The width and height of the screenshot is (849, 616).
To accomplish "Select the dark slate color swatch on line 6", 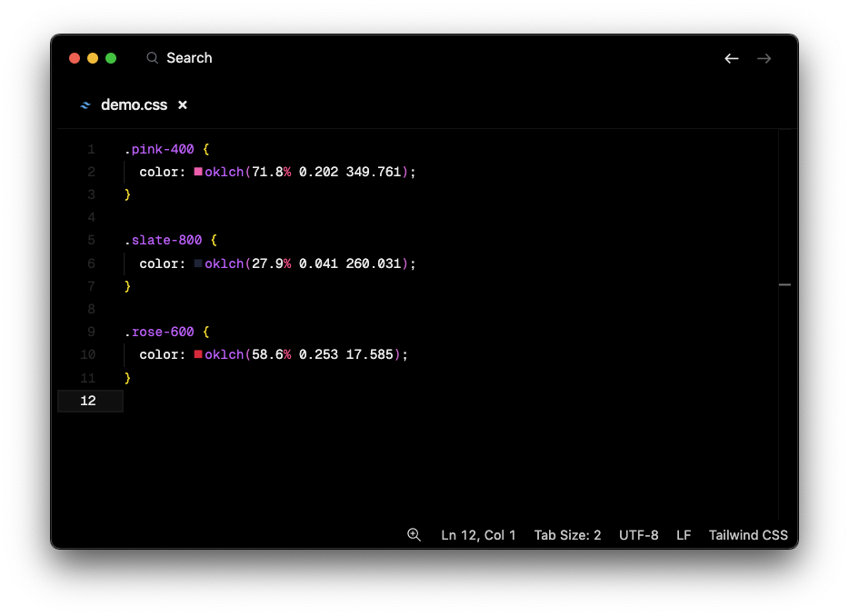I will coord(198,263).
